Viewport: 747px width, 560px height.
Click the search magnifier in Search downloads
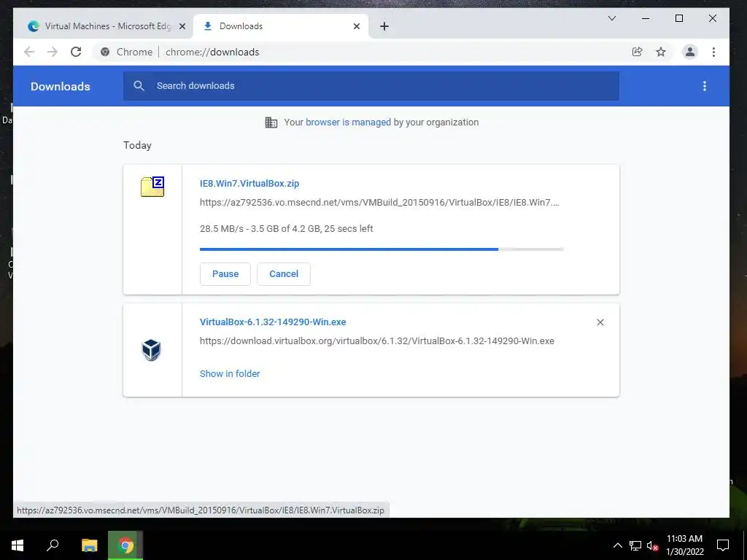coord(139,86)
